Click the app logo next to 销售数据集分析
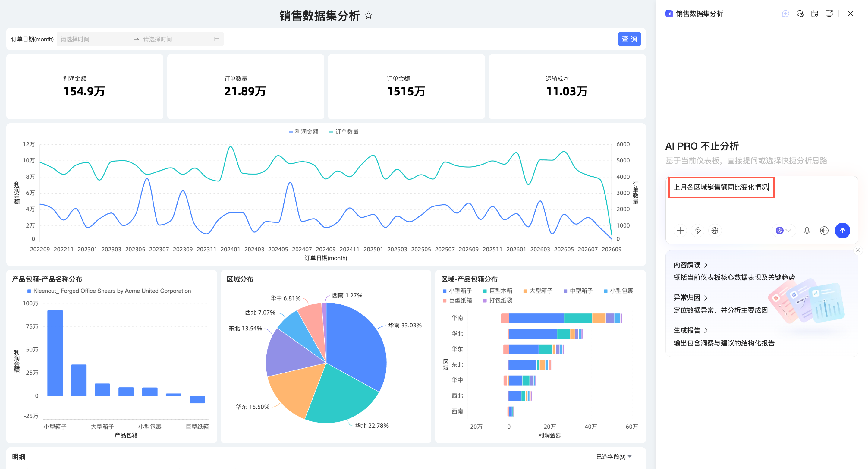 [669, 14]
